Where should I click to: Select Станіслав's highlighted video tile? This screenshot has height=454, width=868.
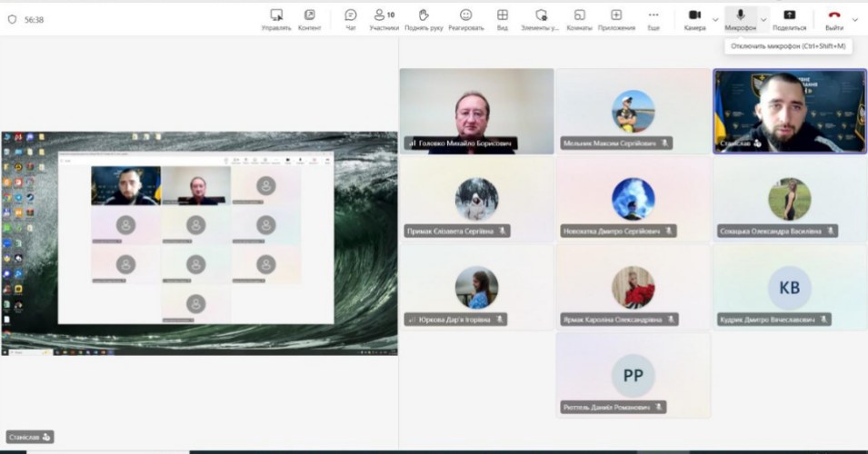point(790,111)
